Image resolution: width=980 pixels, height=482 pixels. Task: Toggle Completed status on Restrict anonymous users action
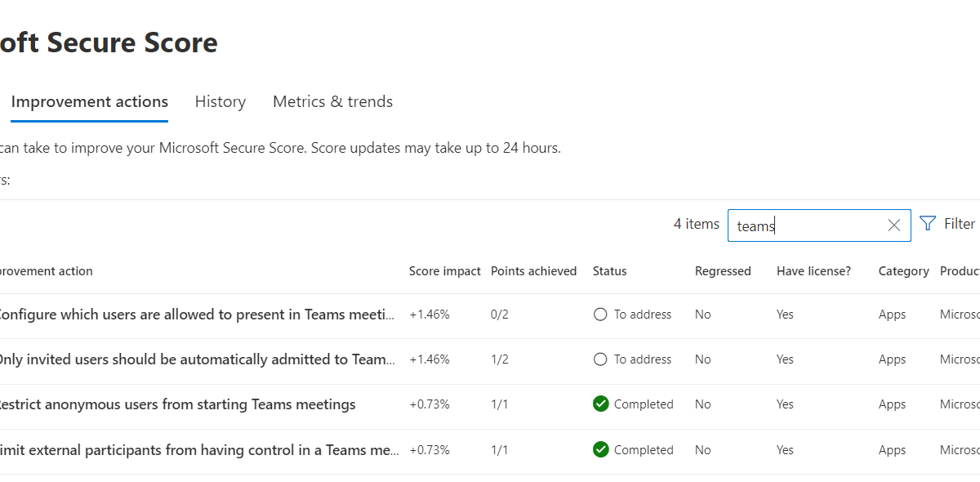(x=601, y=404)
